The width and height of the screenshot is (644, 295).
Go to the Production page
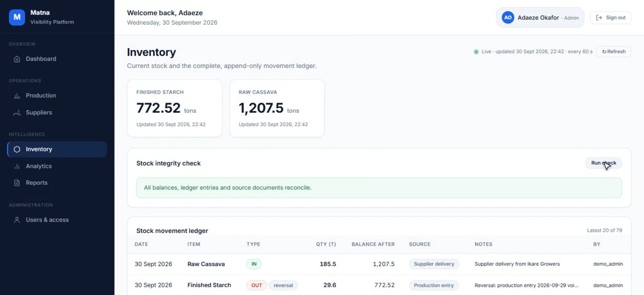tap(57, 96)
